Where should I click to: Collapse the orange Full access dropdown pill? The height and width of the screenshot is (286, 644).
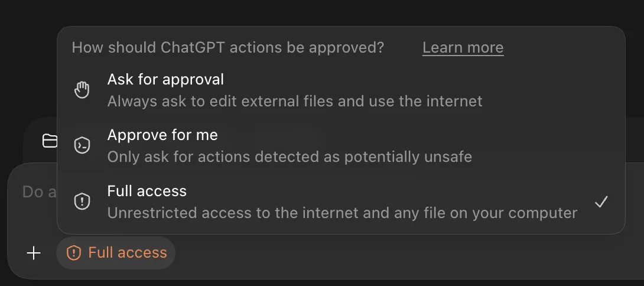116,253
